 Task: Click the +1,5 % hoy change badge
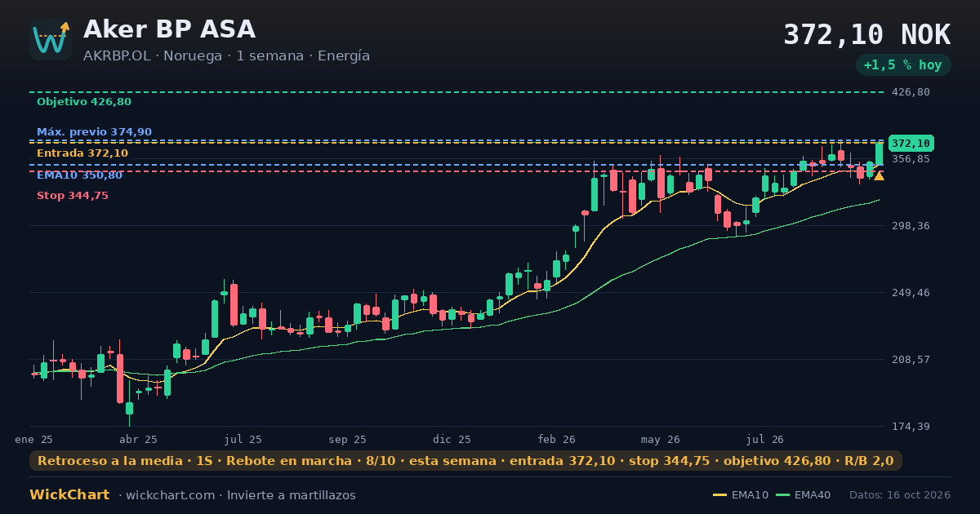(903, 65)
